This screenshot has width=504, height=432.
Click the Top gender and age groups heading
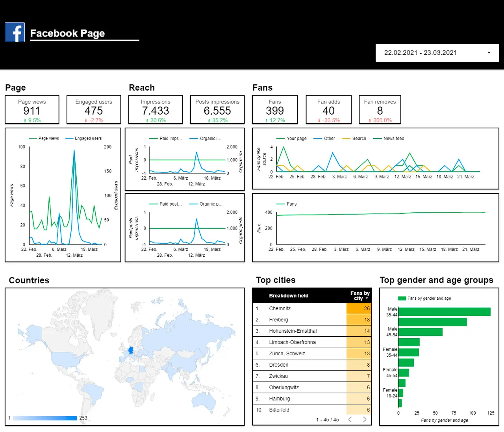436,280
